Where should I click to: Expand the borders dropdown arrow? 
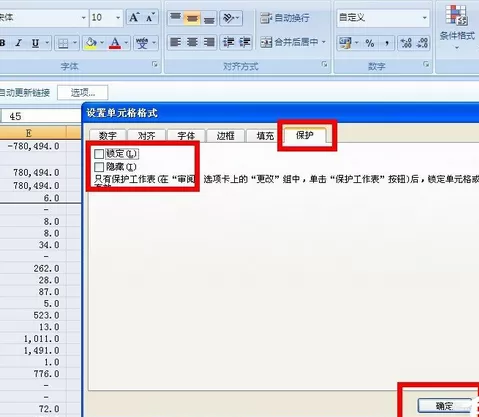point(75,43)
